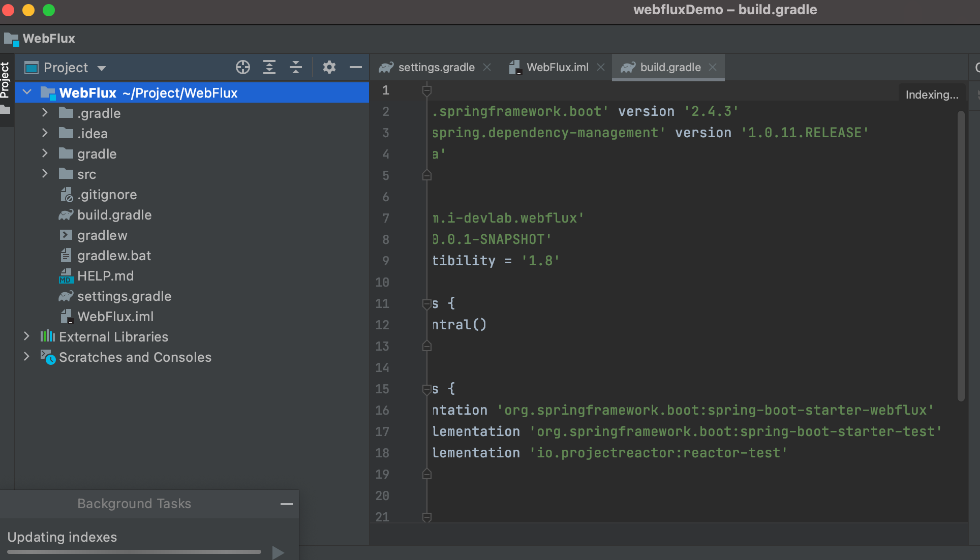
Task: Expand the src folder
Action: pos(45,174)
